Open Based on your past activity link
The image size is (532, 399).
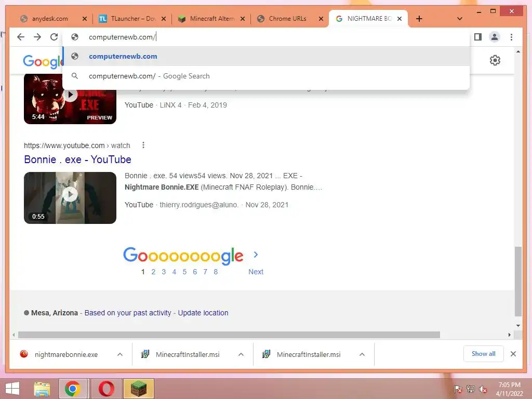point(128,313)
